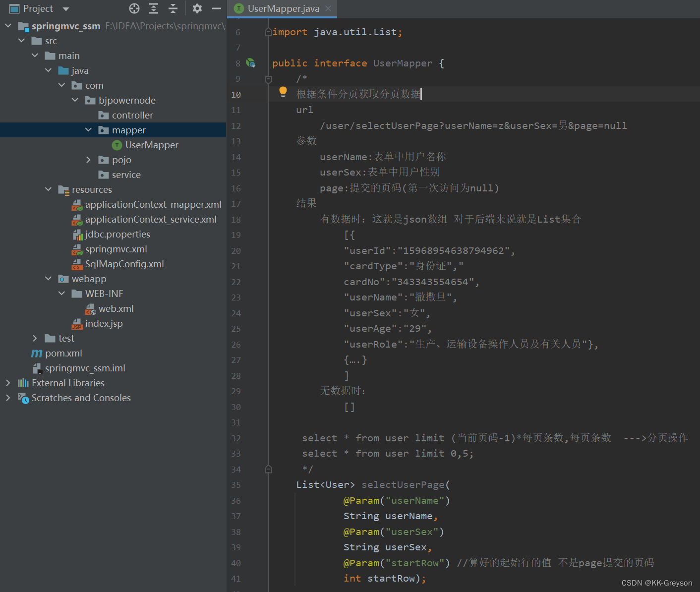Click the Expand All icon in Project toolbar
This screenshot has height=592, width=700.
coord(154,8)
